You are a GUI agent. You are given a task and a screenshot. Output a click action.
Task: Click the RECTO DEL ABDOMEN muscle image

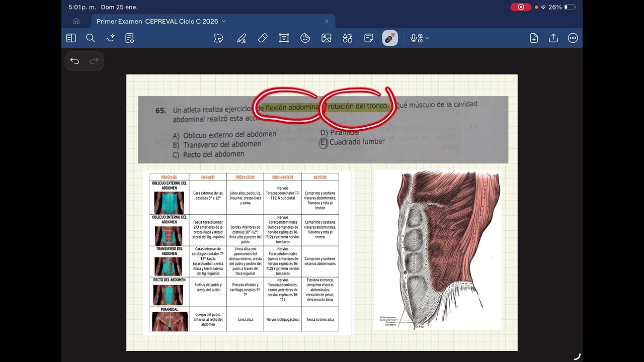click(169, 295)
